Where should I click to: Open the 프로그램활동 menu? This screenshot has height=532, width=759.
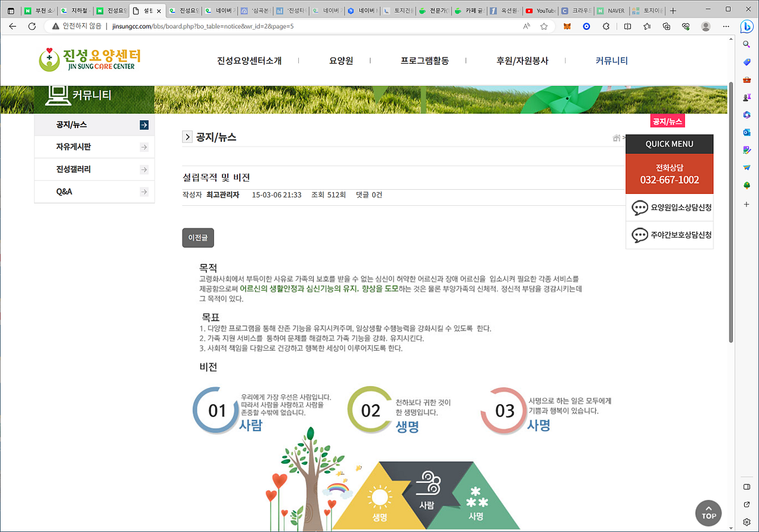[x=425, y=60]
